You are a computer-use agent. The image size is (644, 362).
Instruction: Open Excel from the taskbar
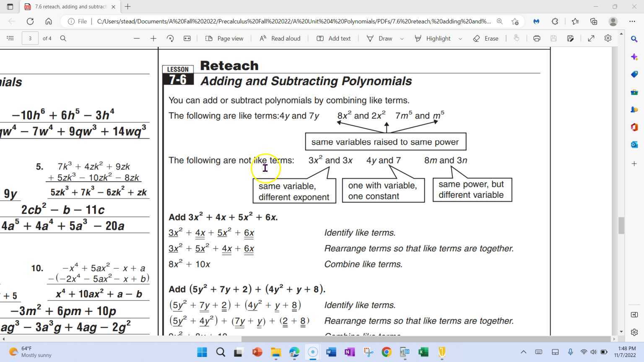tap(423, 352)
